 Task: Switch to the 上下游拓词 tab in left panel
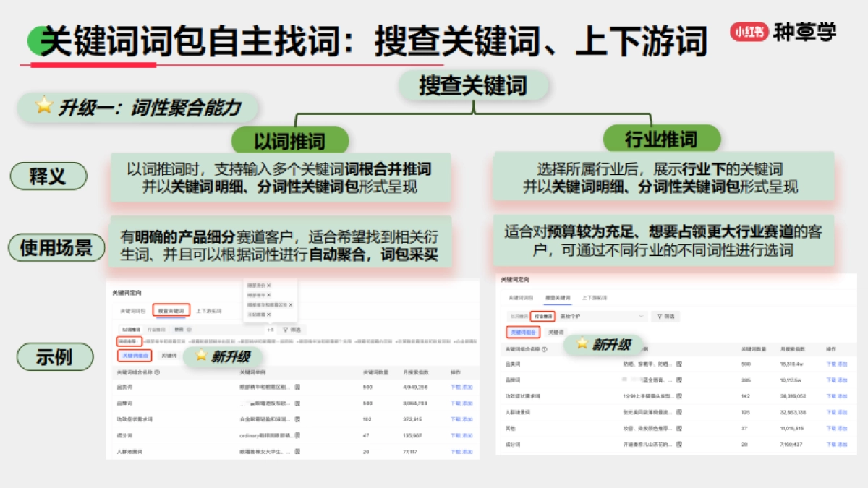click(210, 311)
